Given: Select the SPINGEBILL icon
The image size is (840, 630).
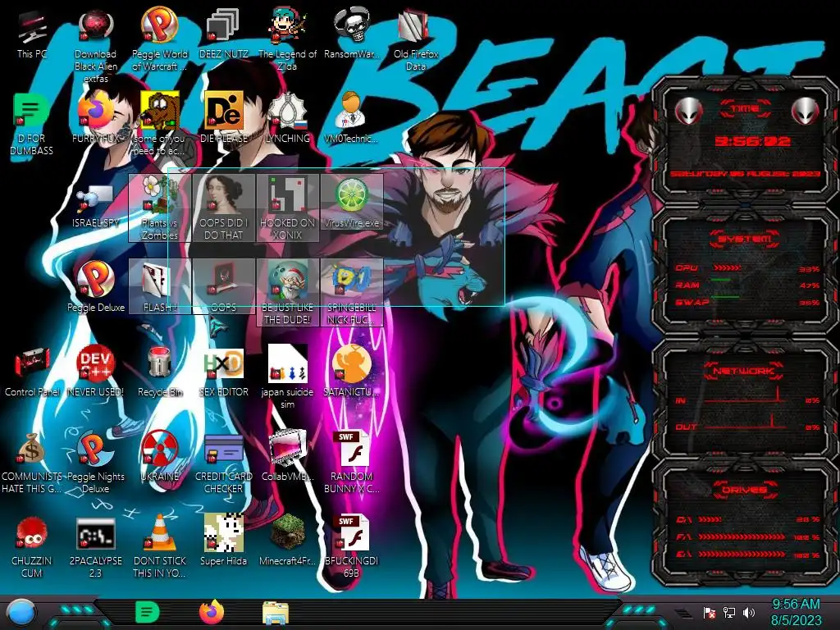Looking at the screenshot, I should (351, 292).
